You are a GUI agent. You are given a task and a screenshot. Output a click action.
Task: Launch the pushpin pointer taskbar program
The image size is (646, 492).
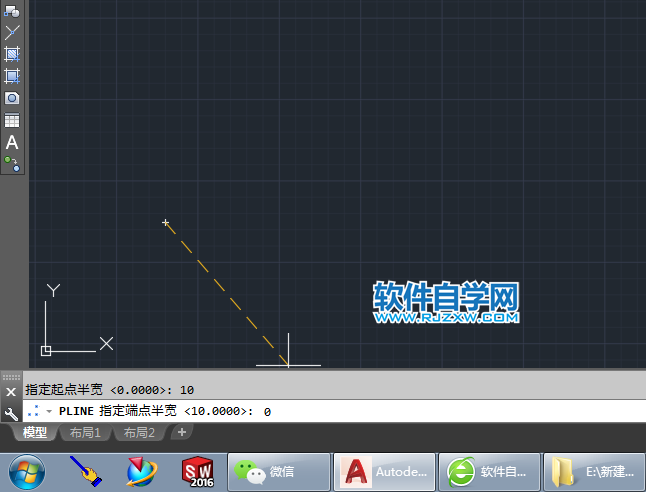click(86, 471)
